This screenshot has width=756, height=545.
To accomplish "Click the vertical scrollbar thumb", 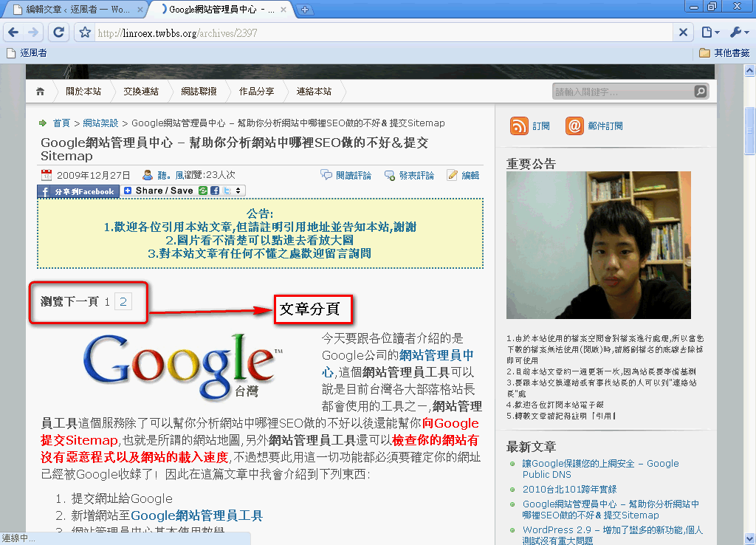I will click(750, 131).
